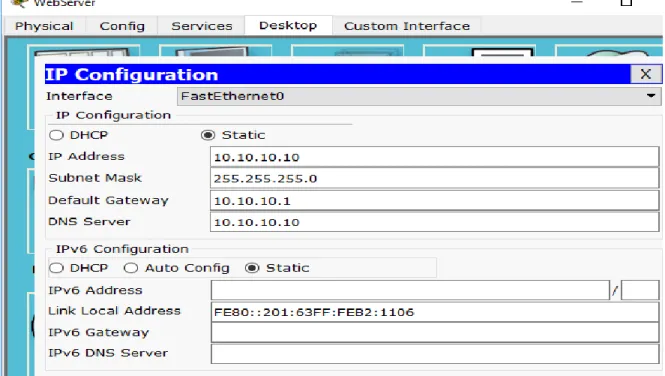Select the IPv4 DHCP radio button
The height and width of the screenshot is (376, 665).
click(x=56, y=135)
